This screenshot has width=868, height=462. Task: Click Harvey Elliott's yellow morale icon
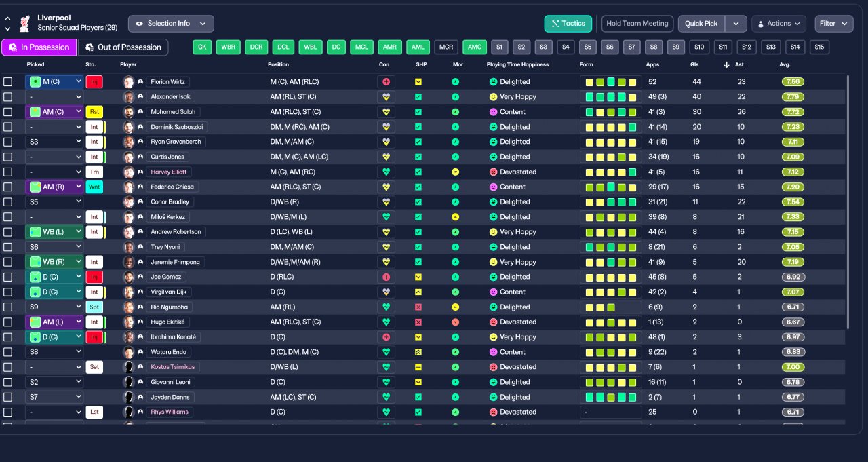455,172
